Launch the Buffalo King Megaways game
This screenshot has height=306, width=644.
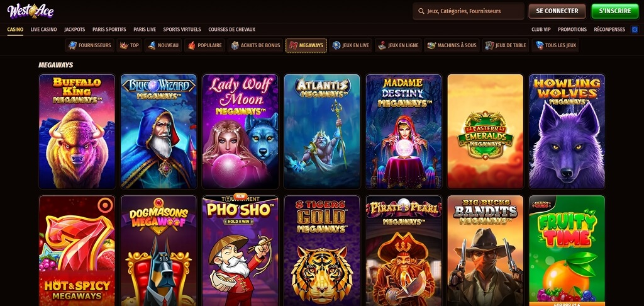[77, 131]
